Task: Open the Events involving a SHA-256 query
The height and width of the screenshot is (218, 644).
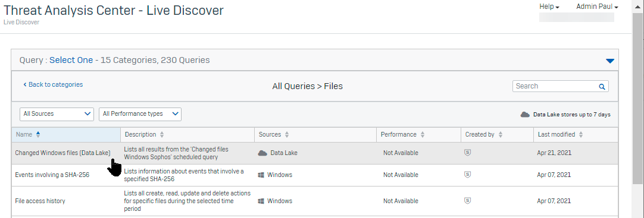Action: pyautogui.click(x=52, y=175)
